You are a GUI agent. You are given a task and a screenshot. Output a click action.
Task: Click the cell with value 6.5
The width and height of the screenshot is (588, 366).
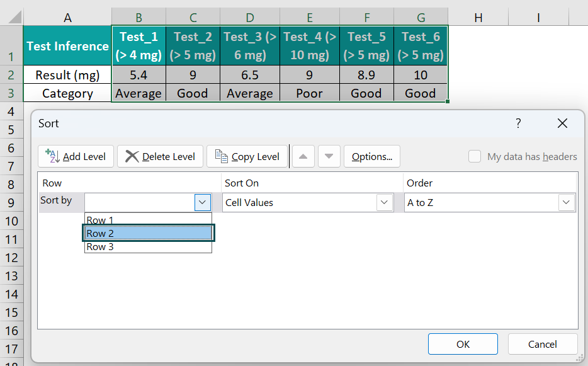(x=250, y=75)
